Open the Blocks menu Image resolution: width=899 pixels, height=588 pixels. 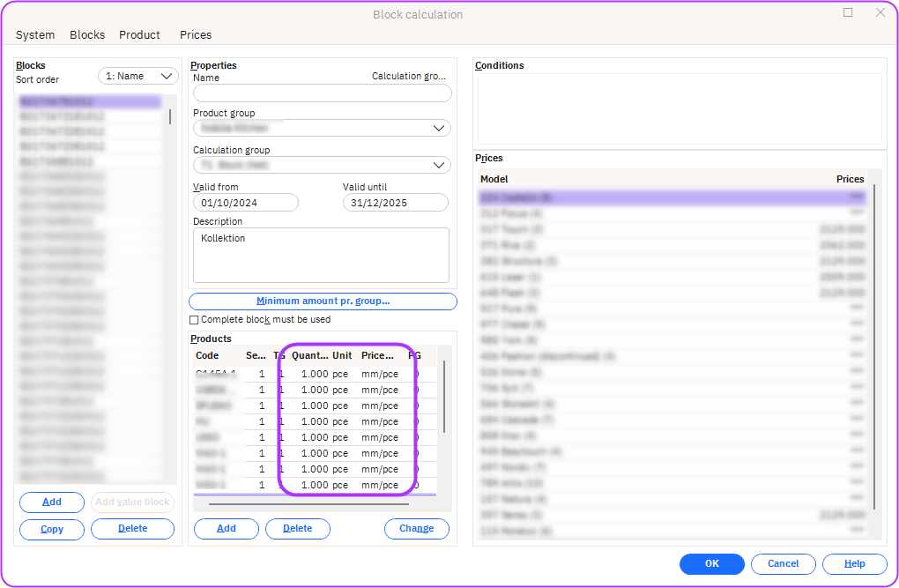pos(87,35)
